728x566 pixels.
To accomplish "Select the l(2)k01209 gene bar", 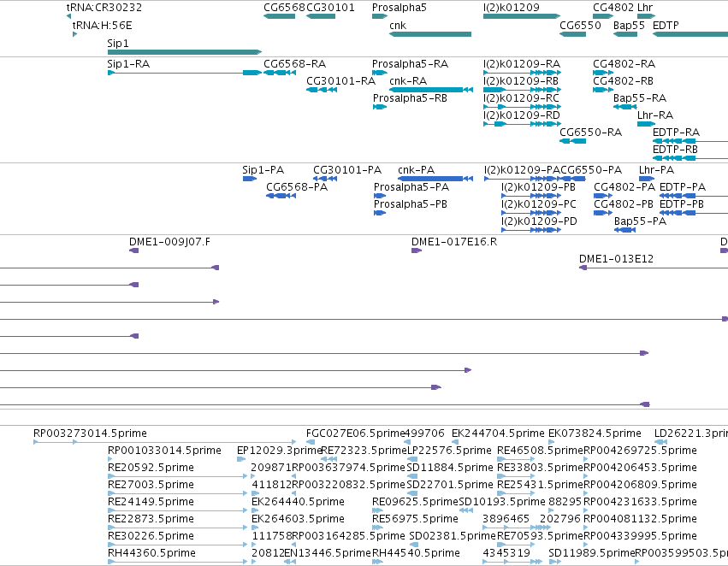I will coord(522,16).
